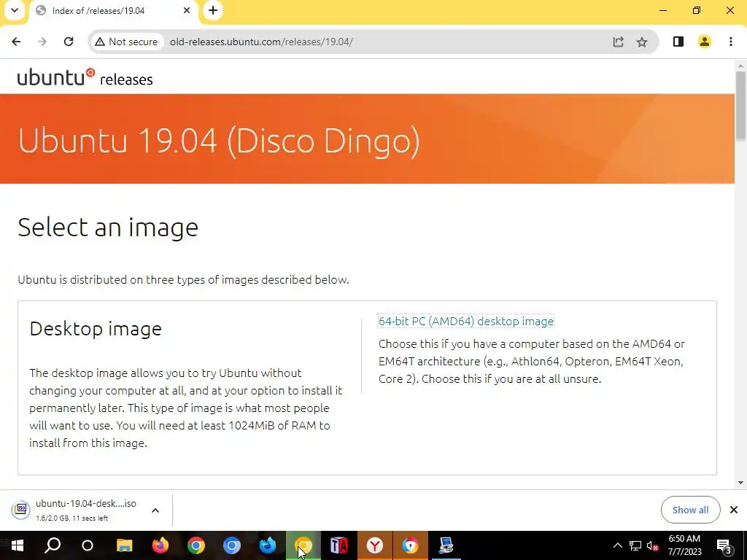Toggle the browser side panel
The image size is (747, 560).
tap(678, 42)
